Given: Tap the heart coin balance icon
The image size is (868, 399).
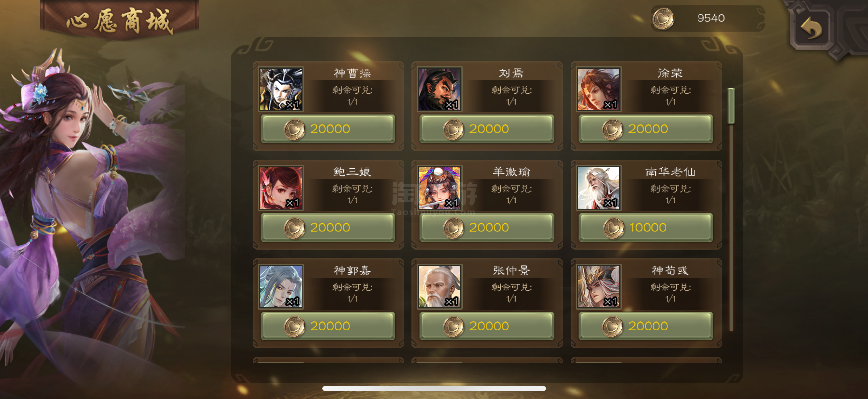Looking at the screenshot, I should [663, 19].
